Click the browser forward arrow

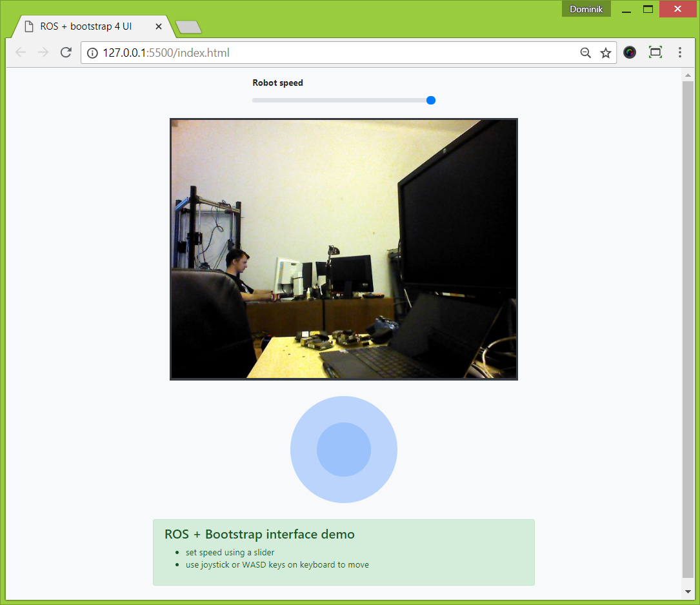coord(43,53)
